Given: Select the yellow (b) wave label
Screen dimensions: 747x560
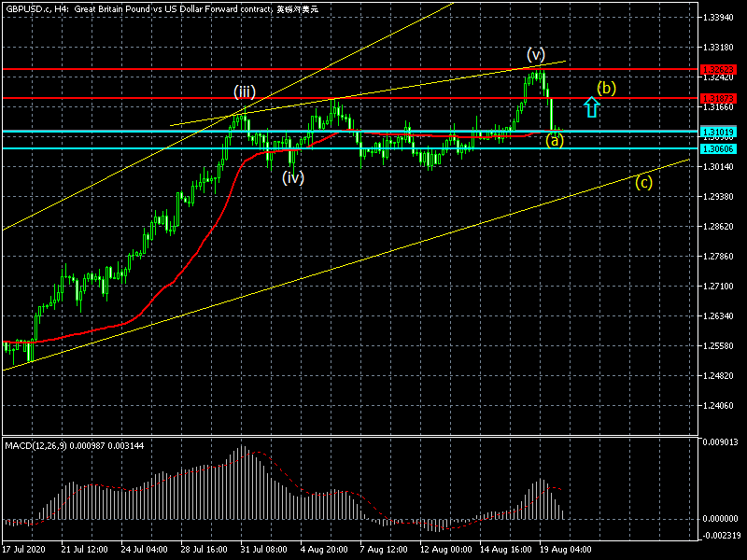Looking at the screenshot, I should pyautogui.click(x=607, y=89).
